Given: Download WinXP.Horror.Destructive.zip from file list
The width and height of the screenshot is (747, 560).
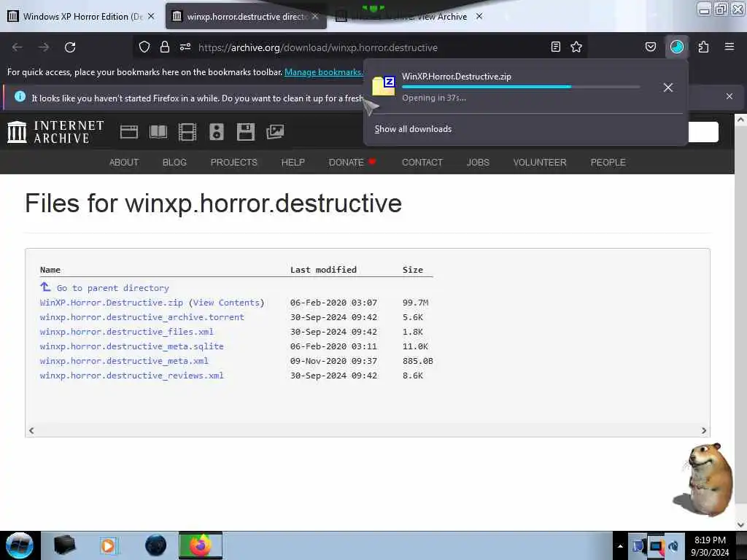Looking at the screenshot, I should (x=112, y=303).
